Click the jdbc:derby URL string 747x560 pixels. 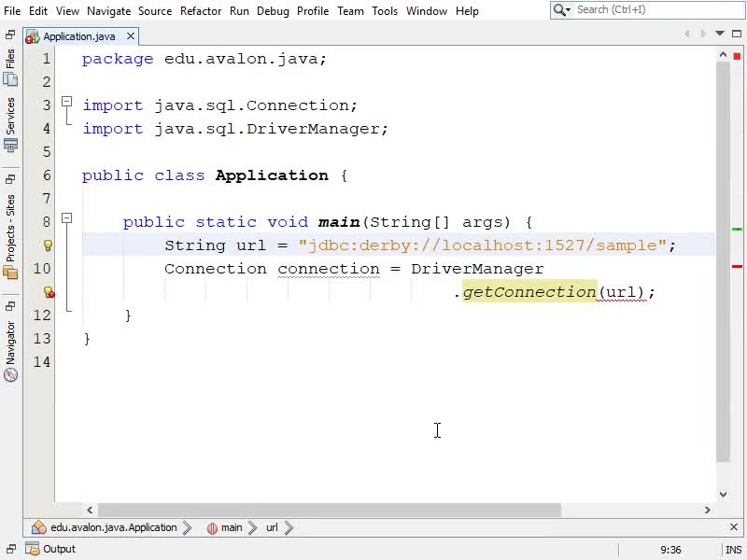(x=482, y=245)
